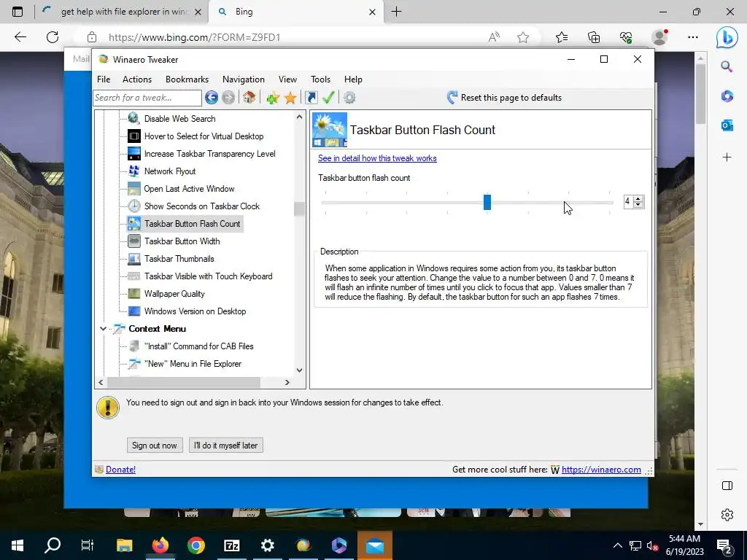The image size is (747, 560).
Task: Open the winaero.com link
Action: (x=601, y=470)
